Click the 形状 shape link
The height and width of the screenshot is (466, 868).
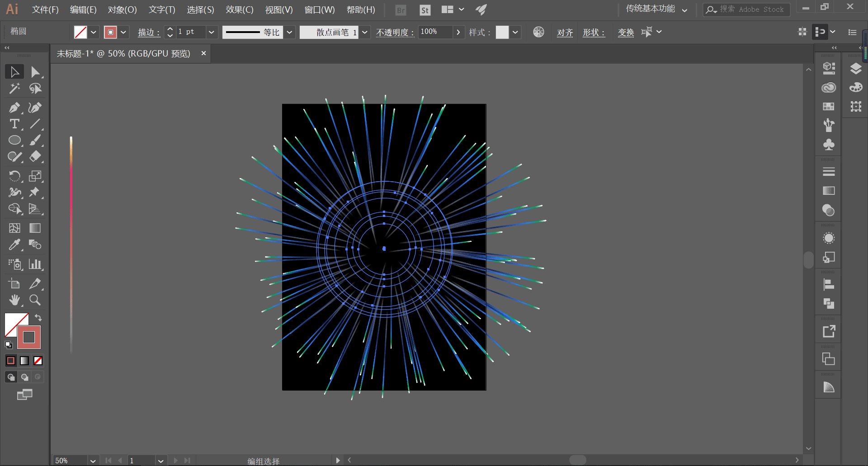[x=594, y=33]
